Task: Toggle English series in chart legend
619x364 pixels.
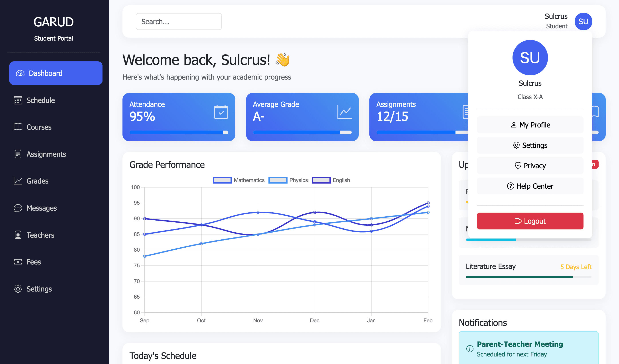Action: point(331,180)
